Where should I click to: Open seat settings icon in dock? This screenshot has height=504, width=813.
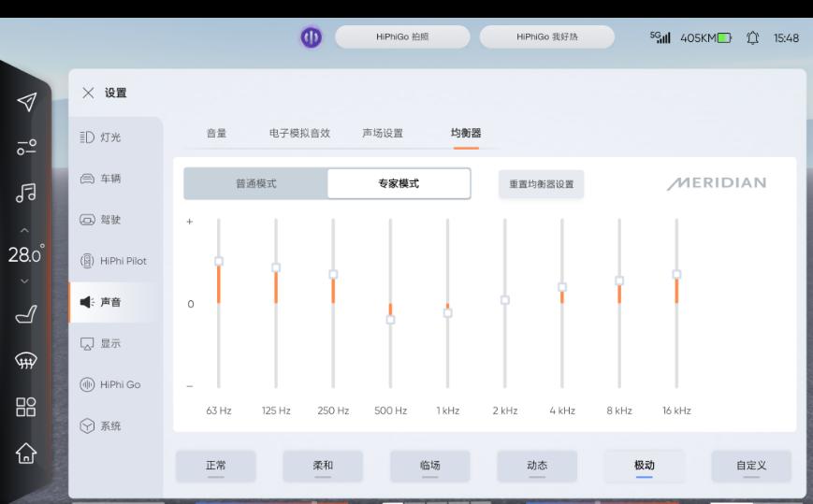[26, 314]
